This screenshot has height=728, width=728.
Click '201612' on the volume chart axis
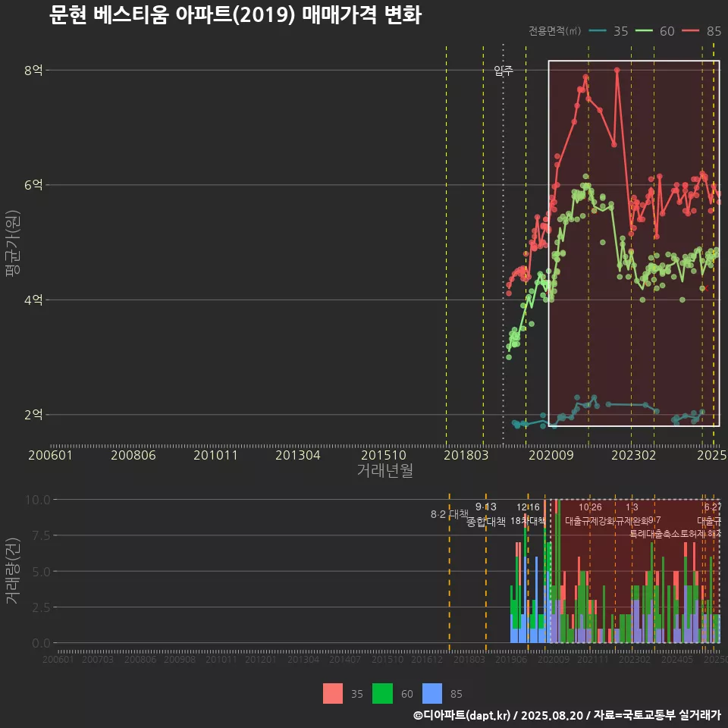[x=427, y=659]
